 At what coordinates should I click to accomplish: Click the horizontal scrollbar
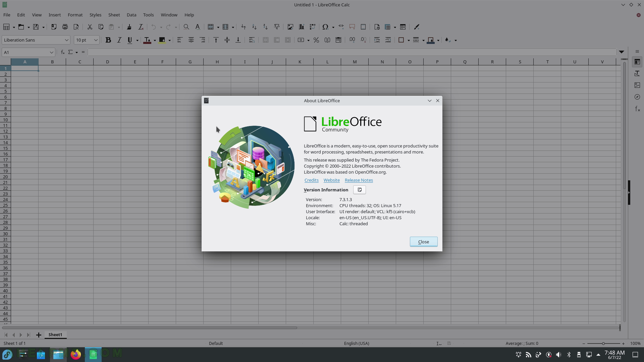click(150, 327)
